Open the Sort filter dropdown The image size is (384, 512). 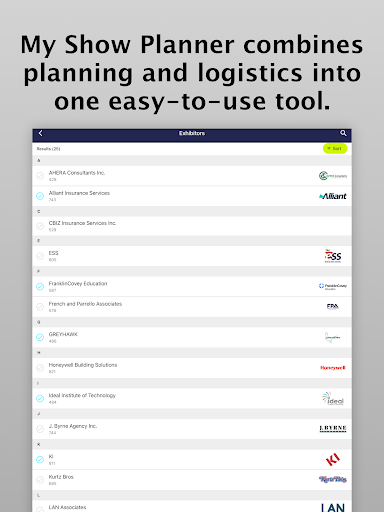[x=335, y=149]
